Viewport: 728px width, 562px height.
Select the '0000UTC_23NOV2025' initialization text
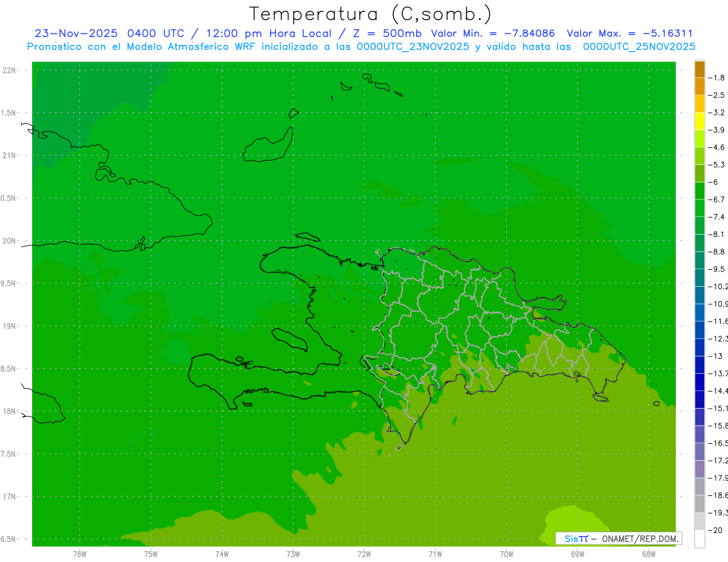click(413, 47)
